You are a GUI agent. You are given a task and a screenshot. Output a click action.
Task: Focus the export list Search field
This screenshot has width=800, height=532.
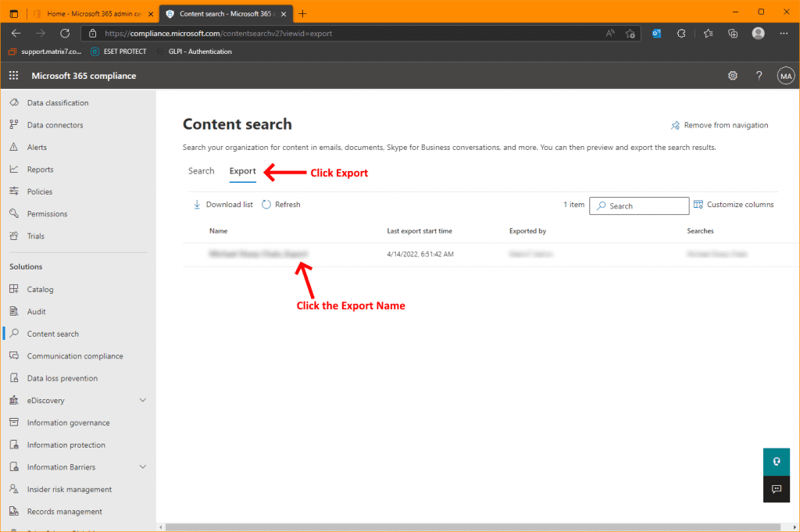(x=639, y=205)
